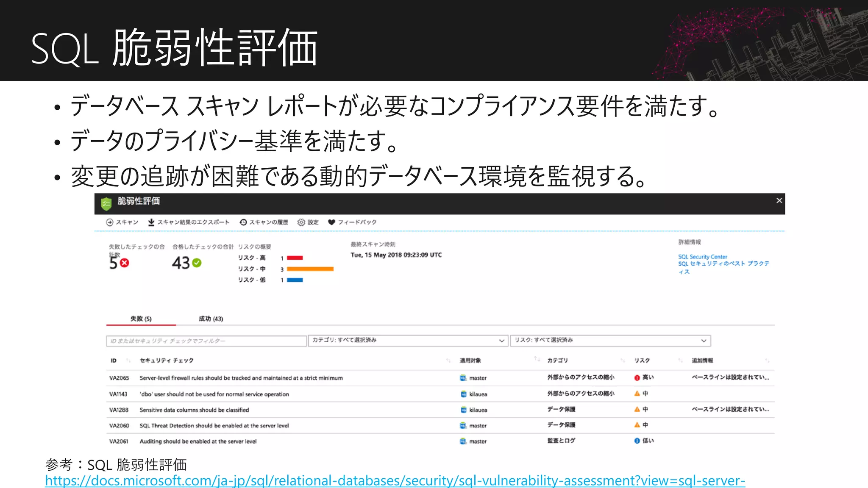Image resolution: width=868 pixels, height=488 pixels.
Task: Open SQL security best practices link
Action: (x=723, y=267)
